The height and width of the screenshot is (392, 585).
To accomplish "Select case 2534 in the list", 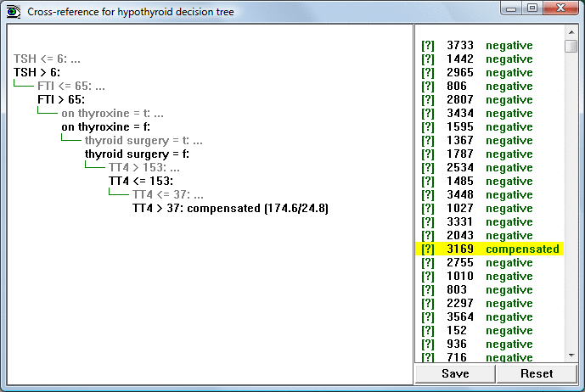I will [490, 167].
